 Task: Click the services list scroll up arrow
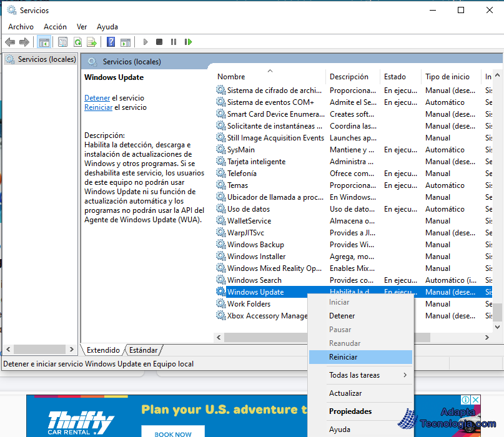(x=497, y=75)
